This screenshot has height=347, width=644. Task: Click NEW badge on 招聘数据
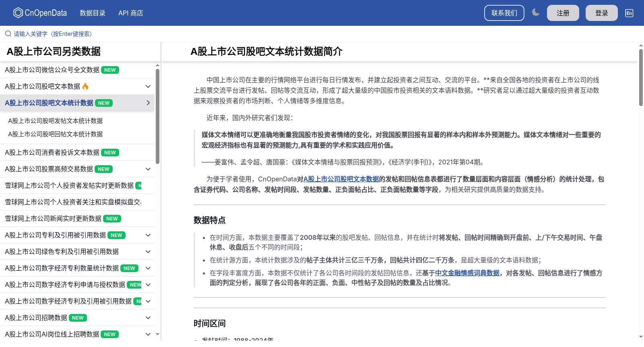tap(78, 318)
